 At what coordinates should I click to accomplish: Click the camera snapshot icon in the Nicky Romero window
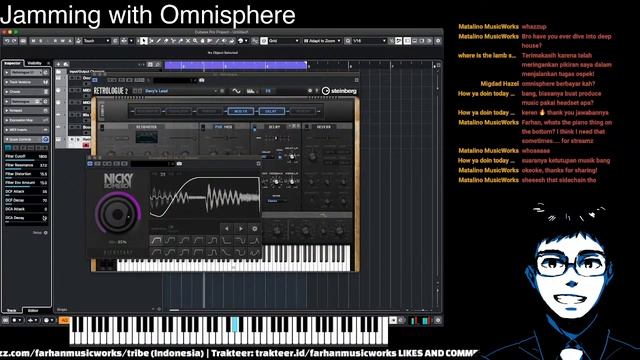tap(179, 164)
